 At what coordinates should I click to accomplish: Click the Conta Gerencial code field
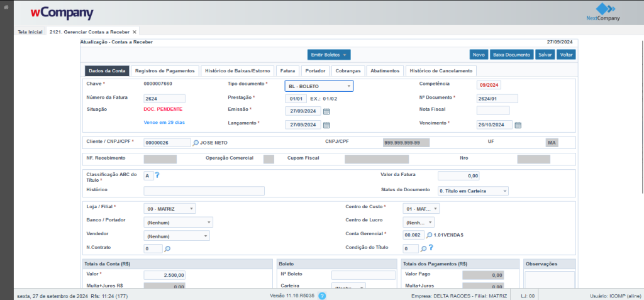pyautogui.click(x=413, y=235)
